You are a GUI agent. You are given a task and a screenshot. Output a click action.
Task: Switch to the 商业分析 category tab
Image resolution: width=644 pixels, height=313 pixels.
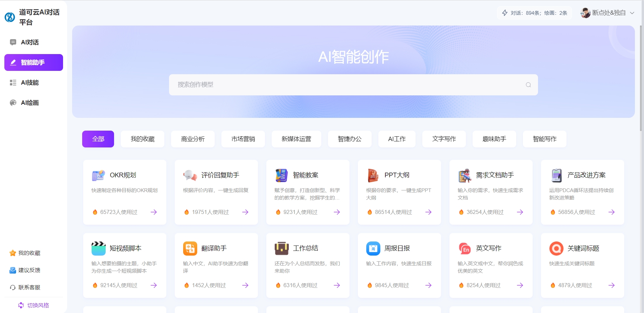[193, 139]
